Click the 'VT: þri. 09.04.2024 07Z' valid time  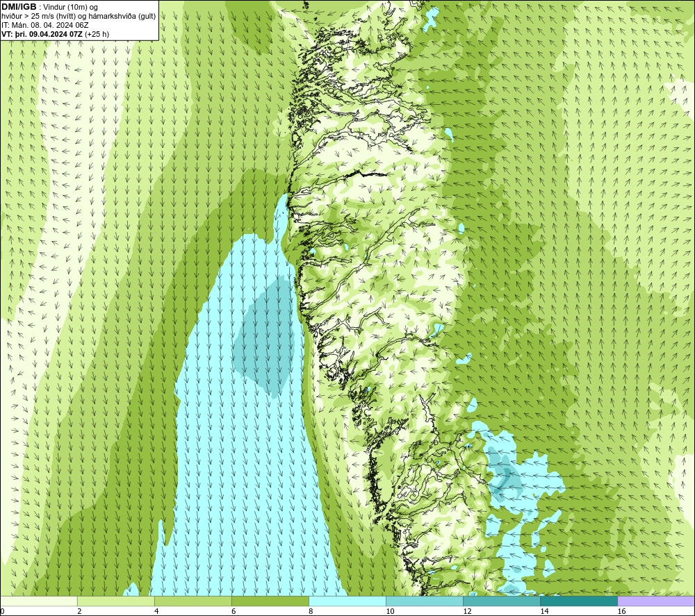pyautogui.click(x=42, y=34)
